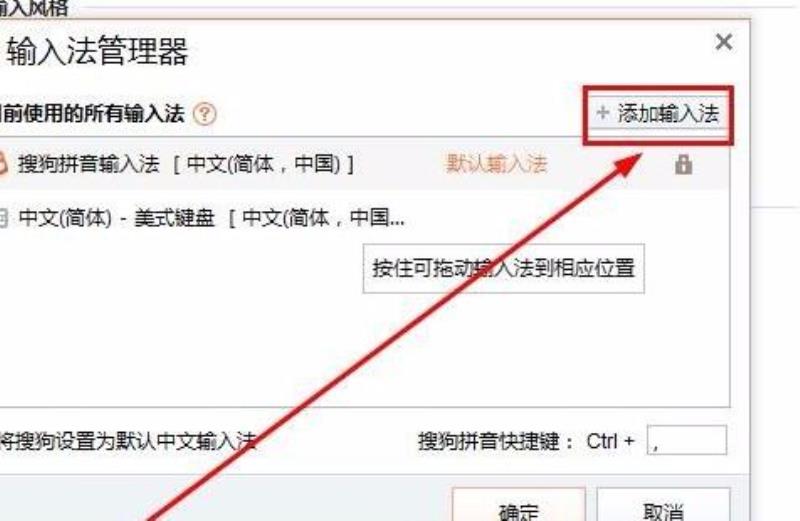Click empty space in the input method list
Viewport: 800px width, 521px height.
point(204,347)
